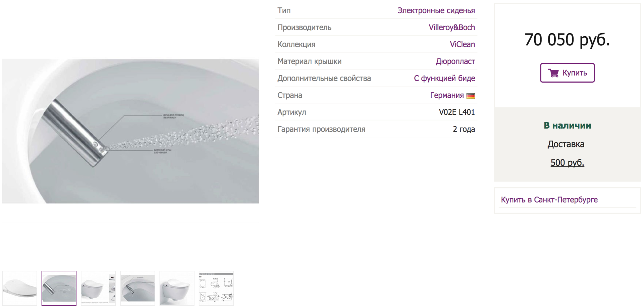Open the Электронные сиденья type link

pyautogui.click(x=436, y=10)
